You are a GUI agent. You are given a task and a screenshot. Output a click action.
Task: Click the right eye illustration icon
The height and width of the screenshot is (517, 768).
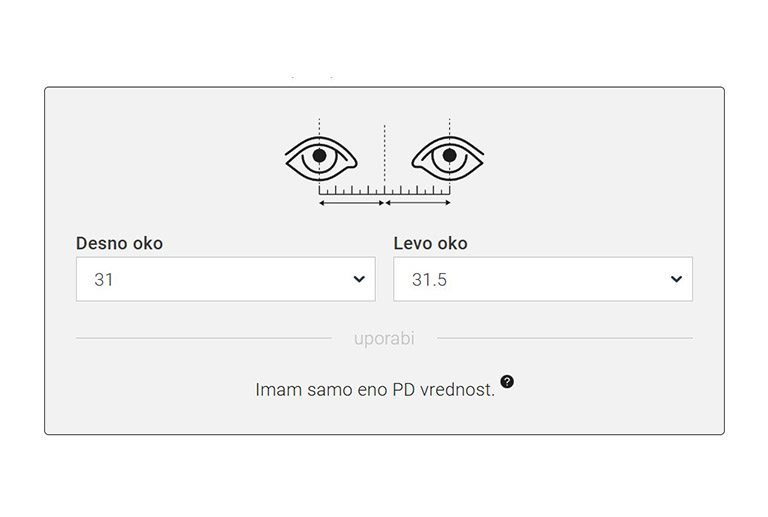(x=448, y=157)
